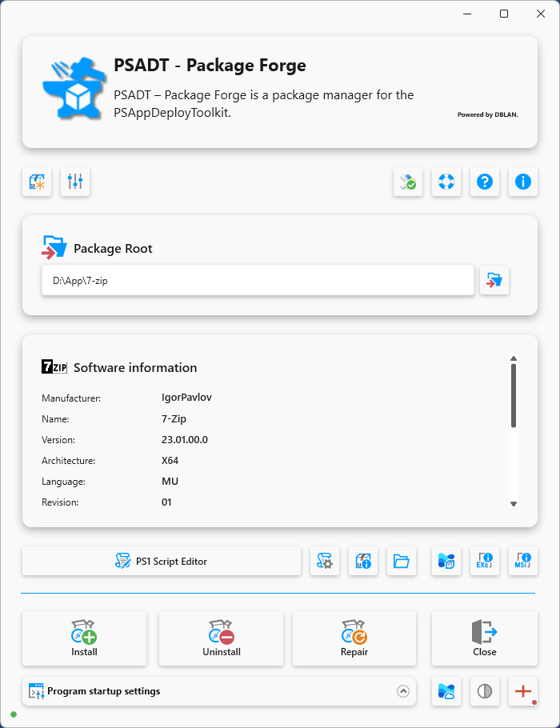Screen dimensions: 560x728
Task: Open the script with gear settings icon
Action: point(325,562)
